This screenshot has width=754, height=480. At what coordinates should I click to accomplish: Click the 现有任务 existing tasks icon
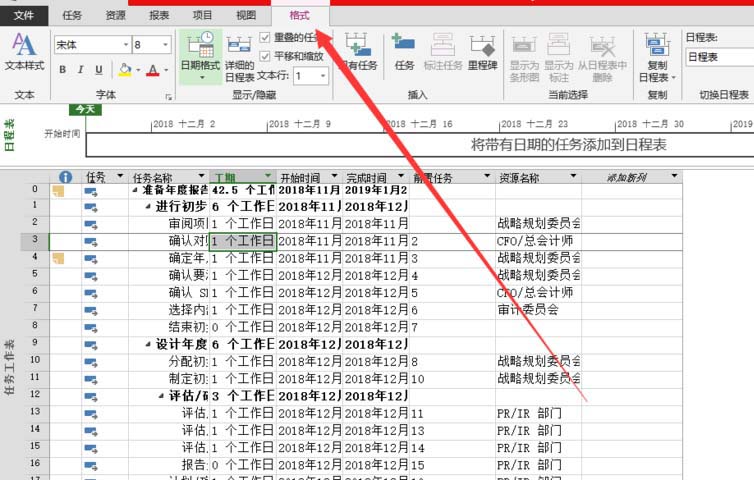click(x=358, y=51)
